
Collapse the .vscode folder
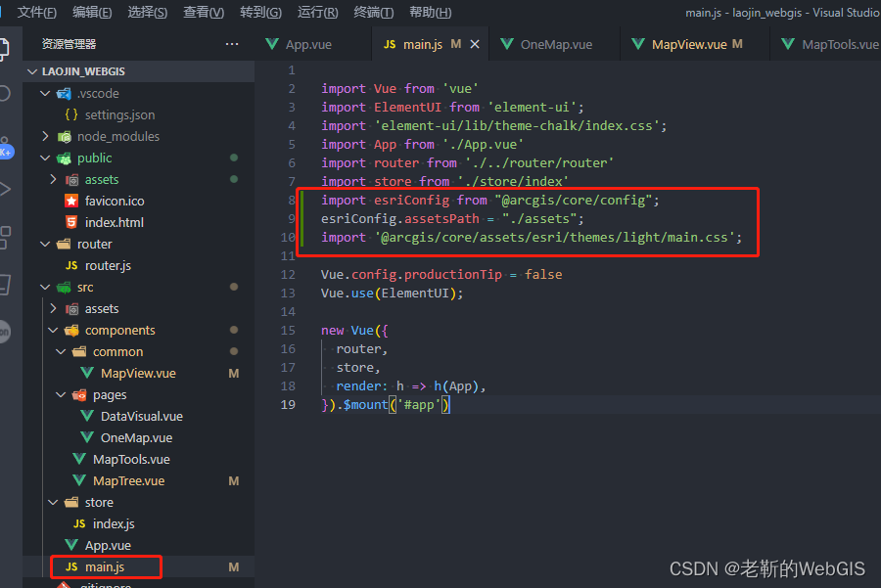pyautogui.click(x=44, y=93)
